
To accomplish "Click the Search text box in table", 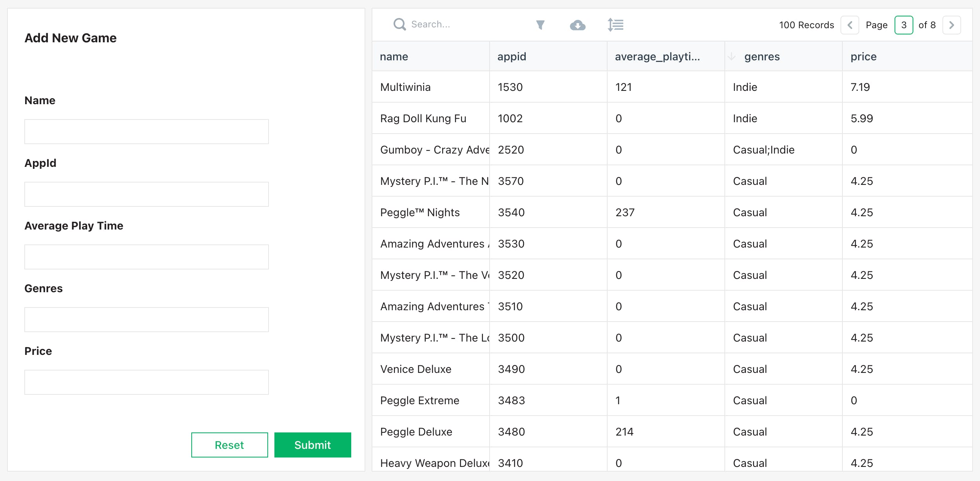I will 466,25.
